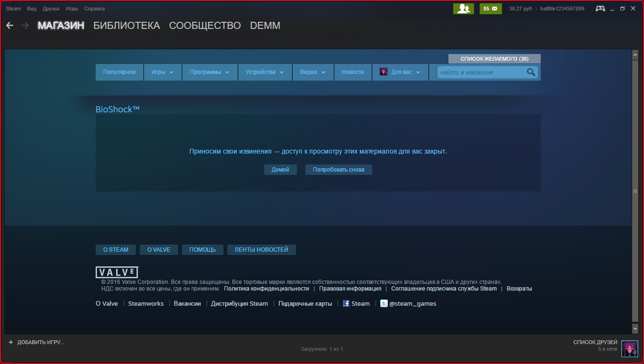This screenshot has height=364, width=644.
Task: Open the DEMM profile section
Action: [x=265, y=26]
